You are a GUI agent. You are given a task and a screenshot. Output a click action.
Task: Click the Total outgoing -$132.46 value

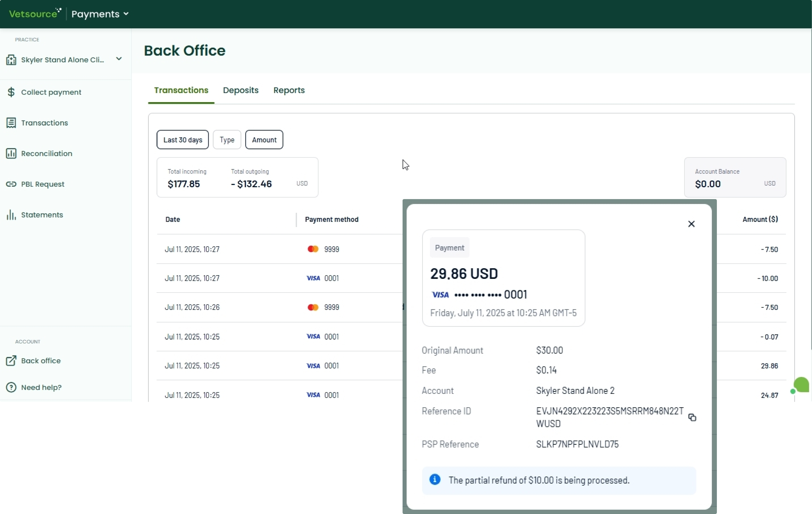click(251, 184)
